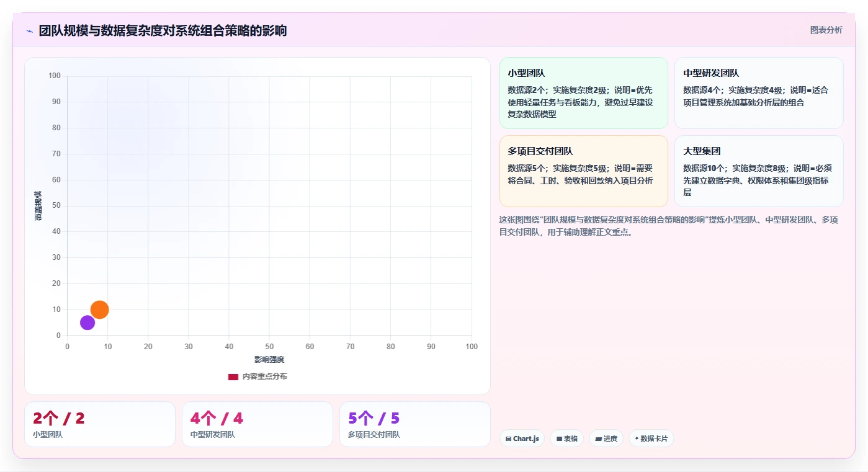Viewport: 868px width, 472px height.
Task: Click the 5个 / 5 stat value
Action: pos(374,419)
